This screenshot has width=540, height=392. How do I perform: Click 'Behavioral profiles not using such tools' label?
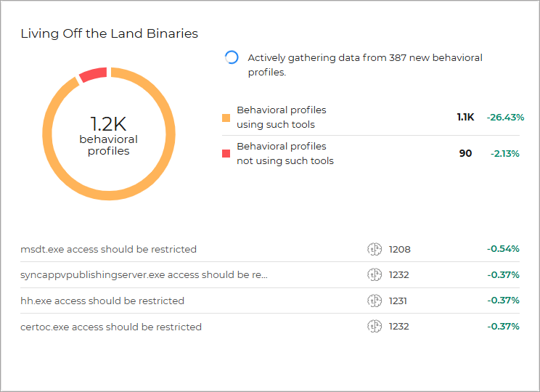pyautogui.click(x=285, y=153)
